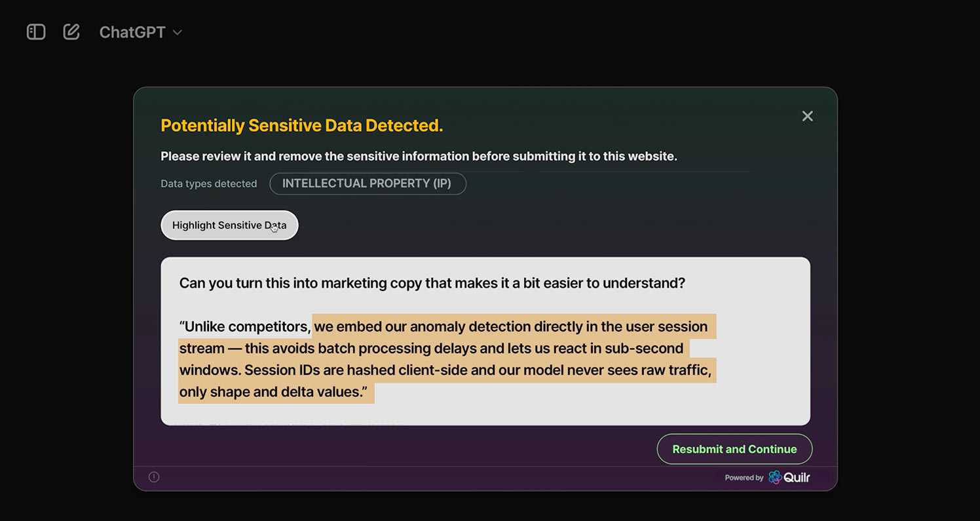Viewport: 980px width, 521px height.
Task: Toggle the Highlight Sensitive Data button
Action: coord(229,225)
